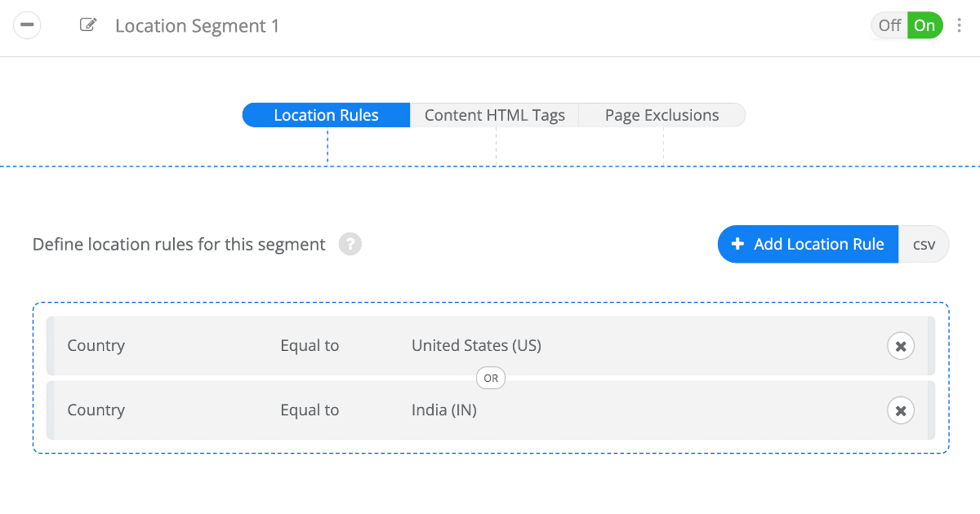The image size is (980, 514).
Task: Click Equal to in the United States rule
Action: point(310,346)
